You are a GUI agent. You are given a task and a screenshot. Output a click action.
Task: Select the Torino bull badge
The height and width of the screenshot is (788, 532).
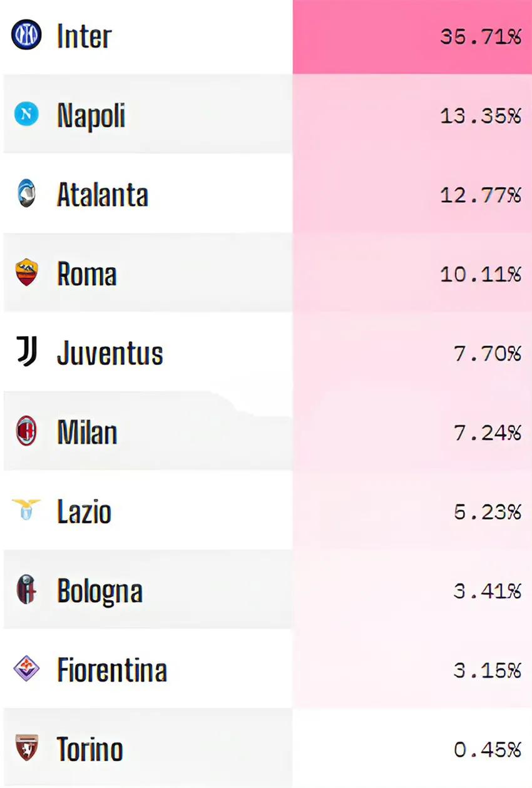coord(26,748)
